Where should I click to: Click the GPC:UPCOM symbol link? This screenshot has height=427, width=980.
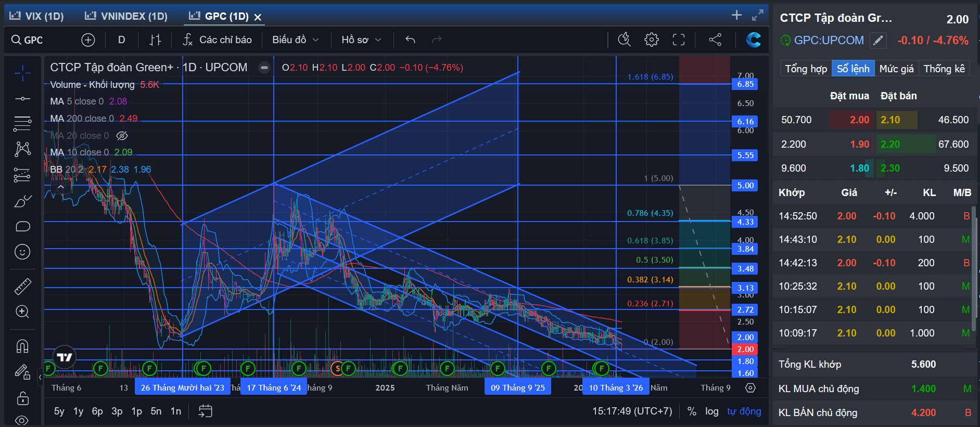(x=829, y=41)
